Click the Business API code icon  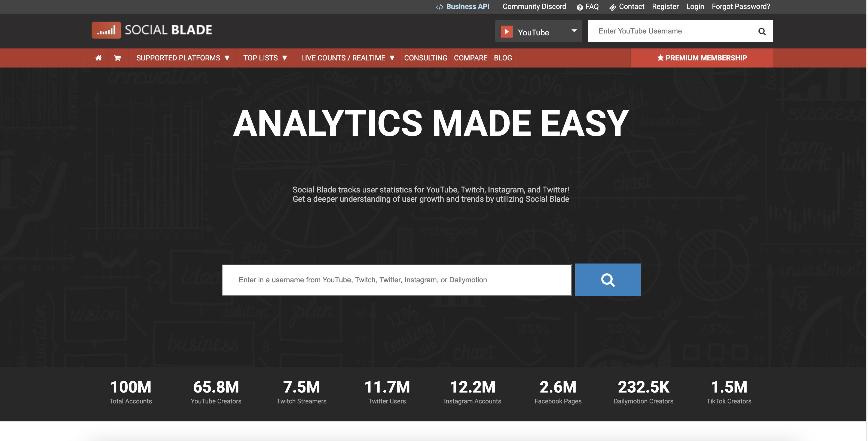(x=439, y=7)
